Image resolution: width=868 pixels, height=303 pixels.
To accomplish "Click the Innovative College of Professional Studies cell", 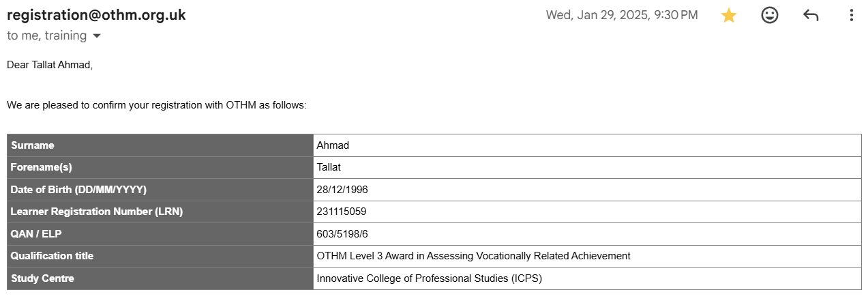I will (x=588, y=278).
